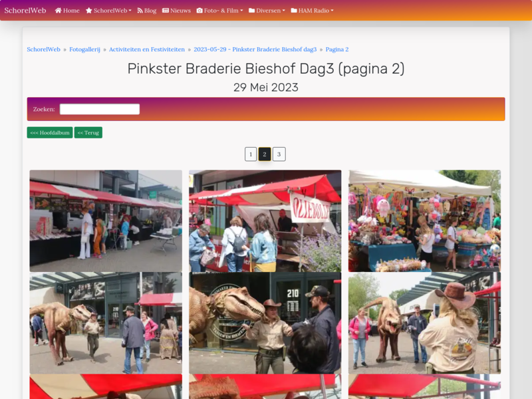The width and height of the screenshot is (532, 399).
Task: Expand the SchorelWeb dropdown arrow in navbar
Action: (x=130, y=11)
